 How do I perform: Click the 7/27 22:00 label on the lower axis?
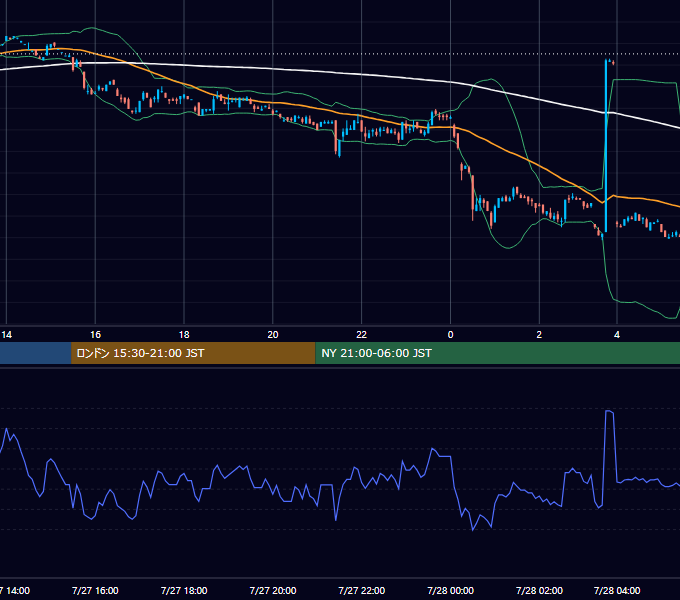click(361, 590)
